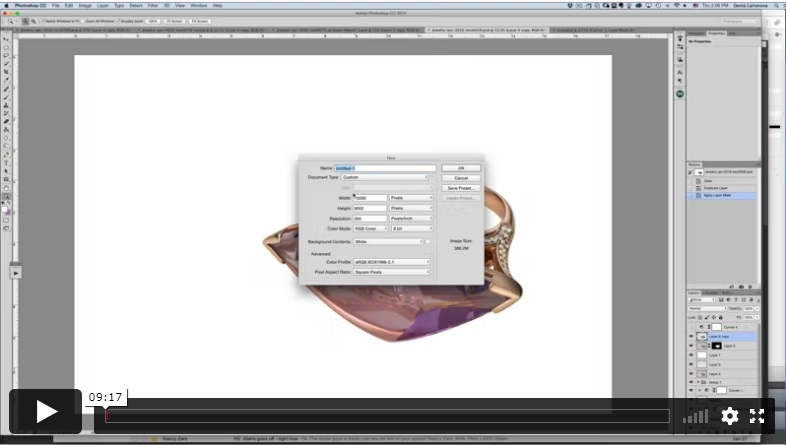This screenshot has width=786, height=445.
Task: Select the Eyedropper tool
Action: coord(7,80)
